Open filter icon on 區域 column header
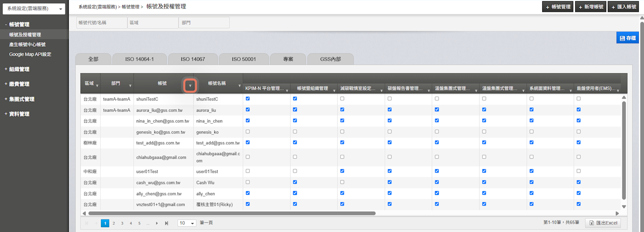Image resolution: width=644 pixels, height=232 pixels. [97, 86]
